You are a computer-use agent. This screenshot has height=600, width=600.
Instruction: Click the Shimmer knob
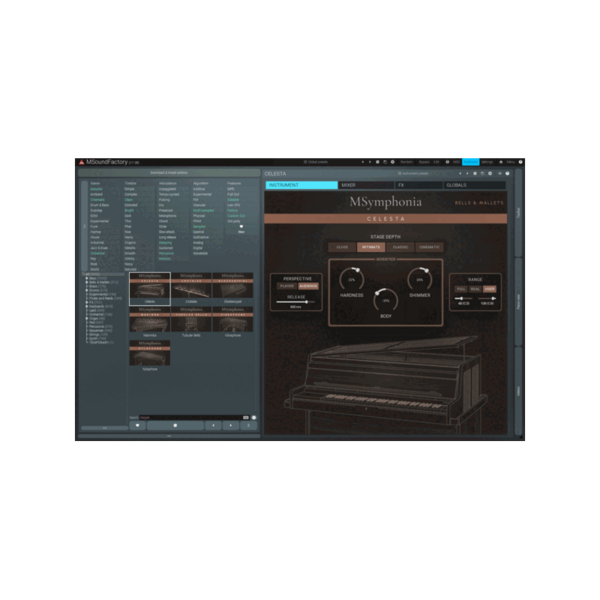pyautogui.click(x=420, y=280)
